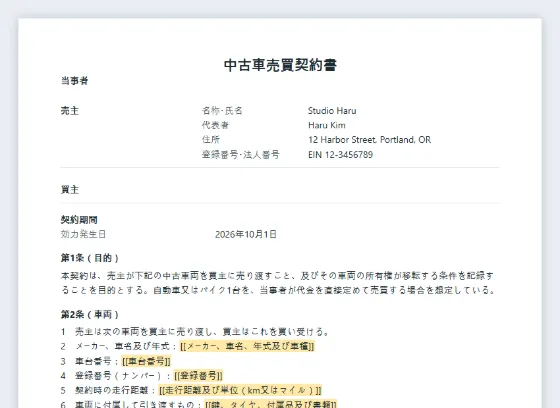Click the 代表者 field label
This screenshot has height=408, width=560.
[215, 125]
